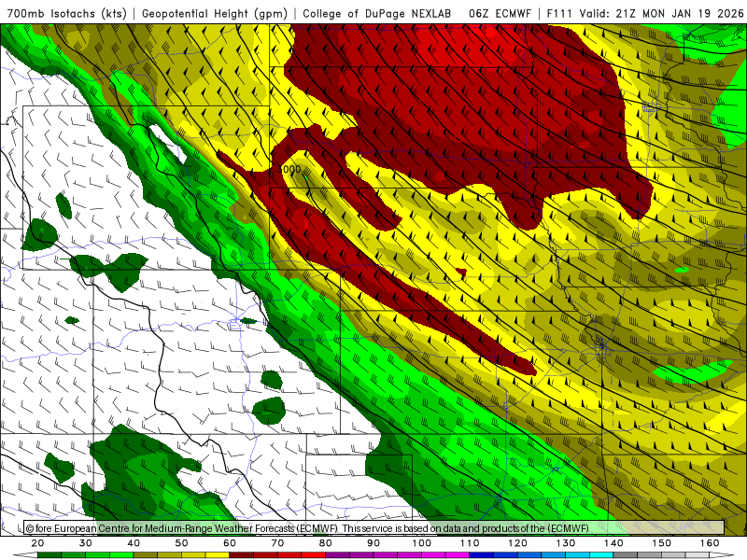Click the '80' value on the color scale
This screenshot has width=747, height=560.
pos(325,543)
